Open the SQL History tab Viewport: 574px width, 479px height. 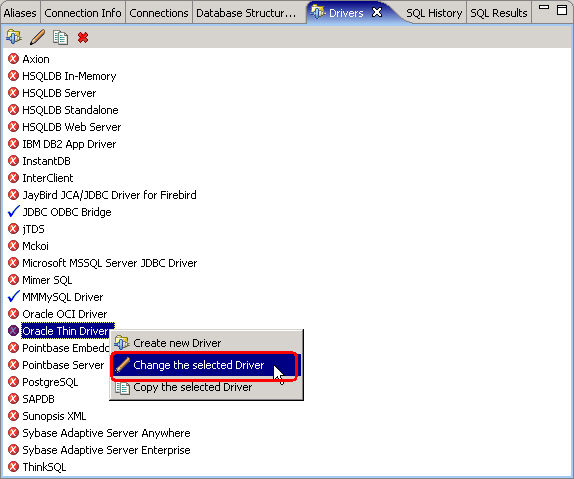click(x=434, y=13)
